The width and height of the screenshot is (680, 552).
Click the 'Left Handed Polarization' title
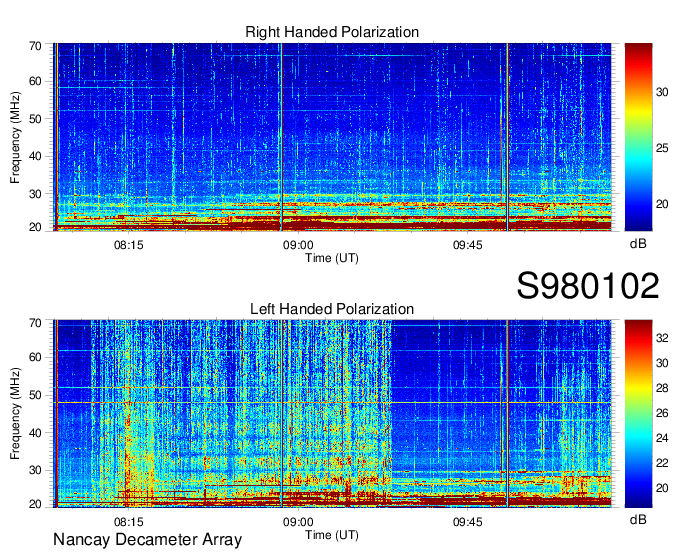point(332,309)
